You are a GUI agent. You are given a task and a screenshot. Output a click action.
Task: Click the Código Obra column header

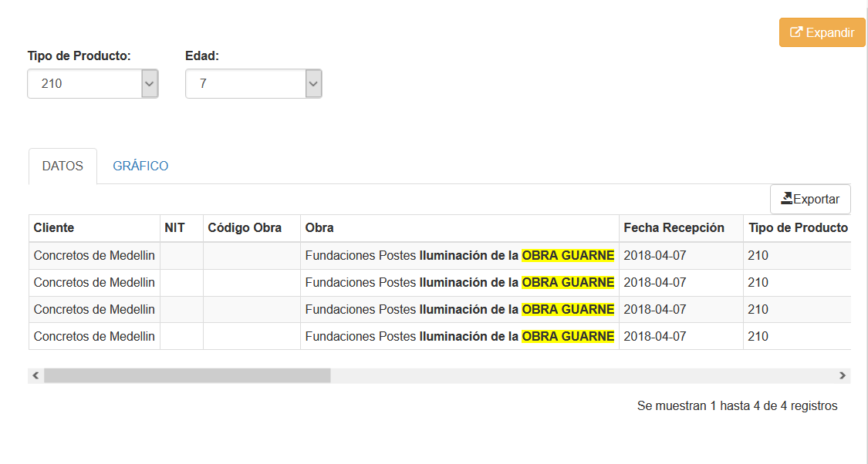(245, 227)
